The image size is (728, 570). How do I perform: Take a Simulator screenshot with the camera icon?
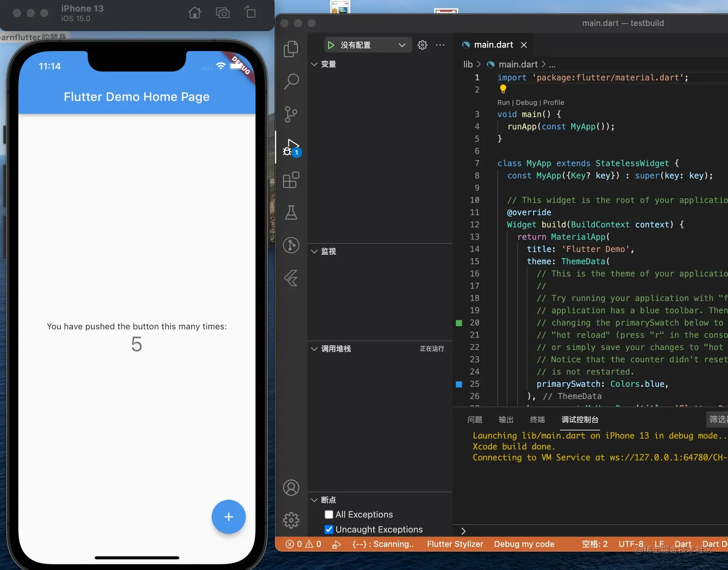tap(222, 13)
